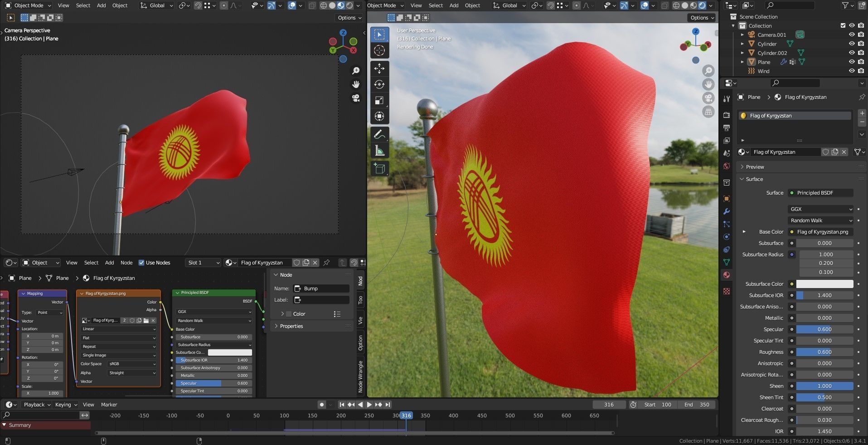This screenshot has width=868, height=445.
Task: Add a new material slot plus button
Action: pyautogui.click(x=862, y=113)
